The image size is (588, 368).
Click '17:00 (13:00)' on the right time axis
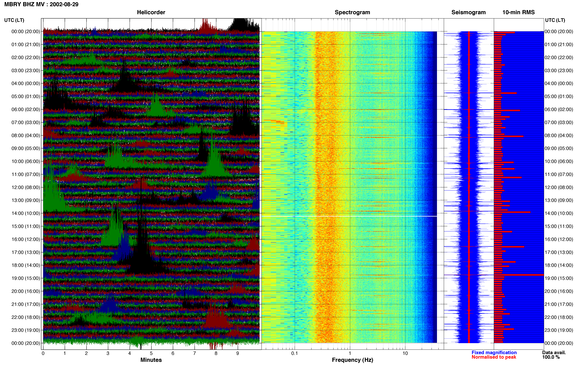pyautogui.click(x=559, y=252)
